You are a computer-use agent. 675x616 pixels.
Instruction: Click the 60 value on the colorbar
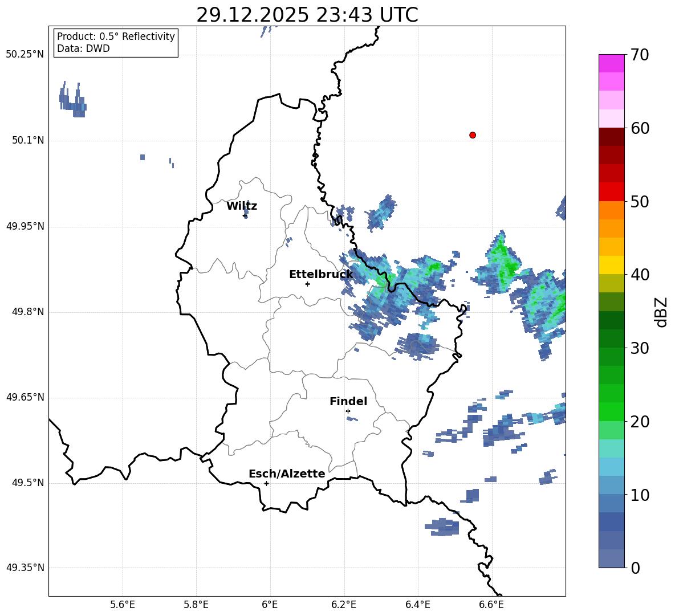point(639,128)
